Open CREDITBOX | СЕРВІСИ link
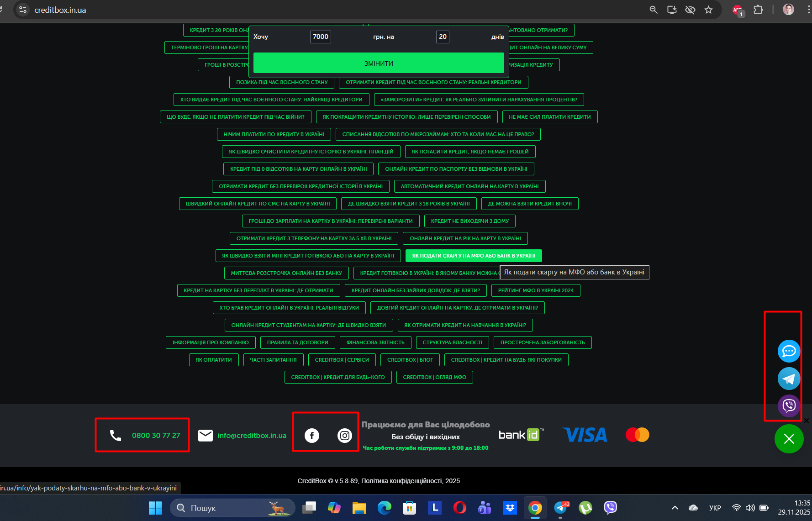The width and height of the screenshot is (812, 521). (x=342, y=360)
